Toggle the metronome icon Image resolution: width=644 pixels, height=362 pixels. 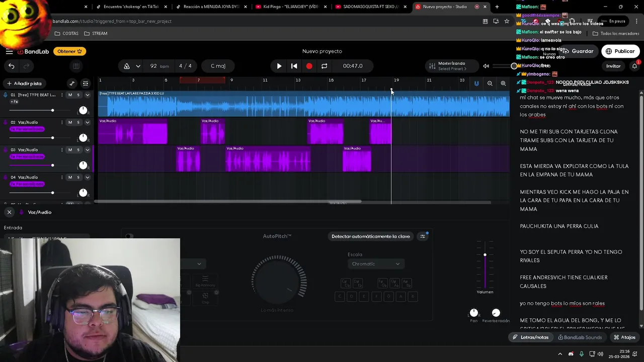[127, 66]
